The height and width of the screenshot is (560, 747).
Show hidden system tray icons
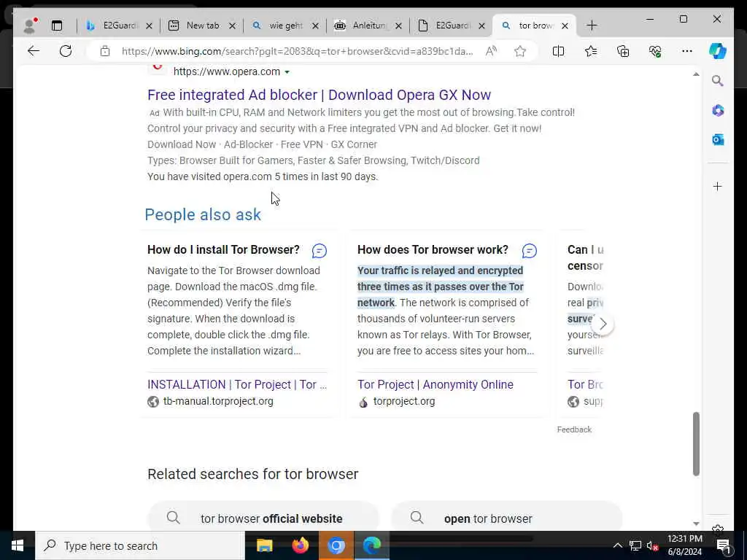(617, 545)
